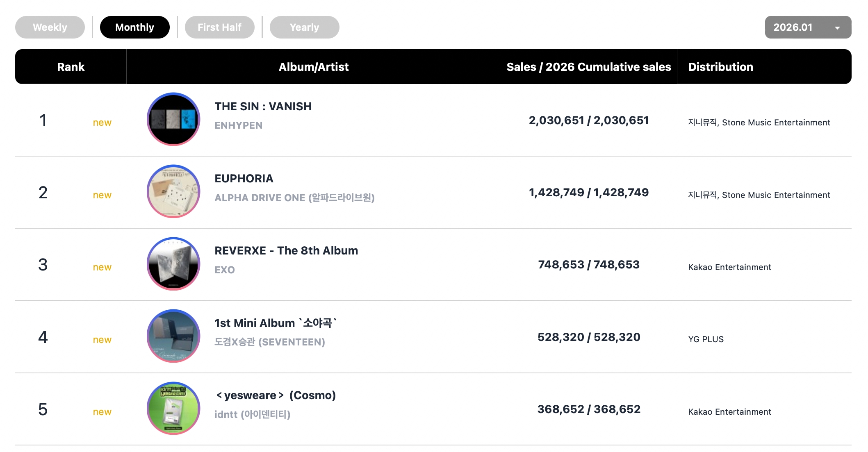Viewport: 868px width, 452px height.
Task: Show the Yearly chart tab
Action: pyautogui.click(x=304, y=27)
